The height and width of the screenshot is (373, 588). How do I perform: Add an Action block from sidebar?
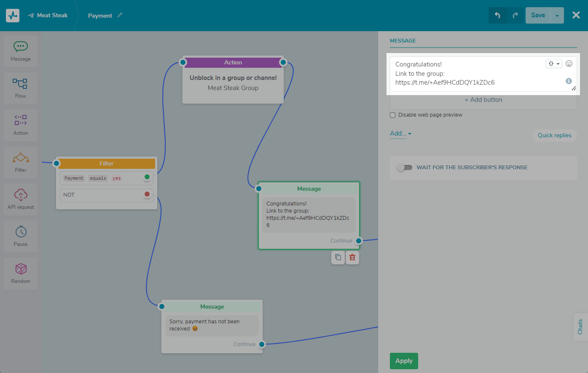click(21, 125)
